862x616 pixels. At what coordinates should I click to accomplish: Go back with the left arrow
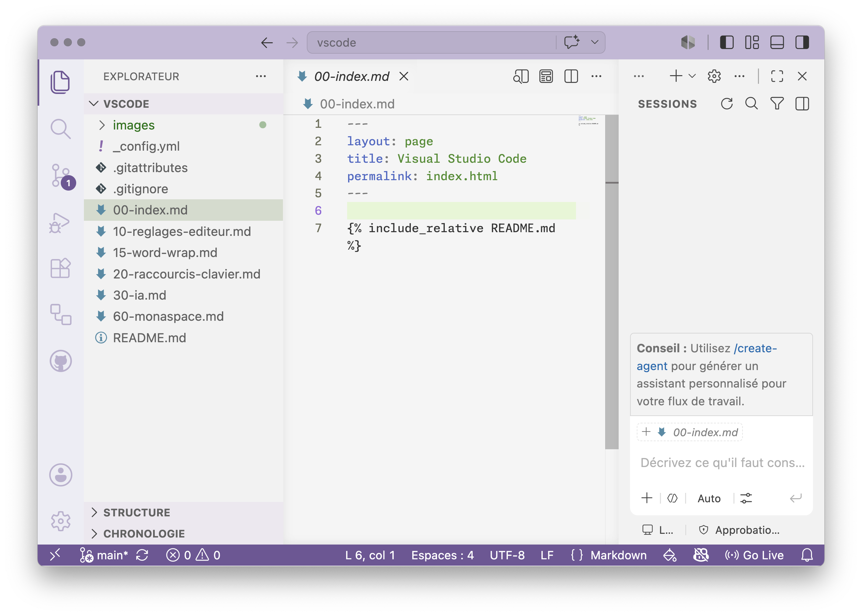pyautogui.click(x=267, y=43)
